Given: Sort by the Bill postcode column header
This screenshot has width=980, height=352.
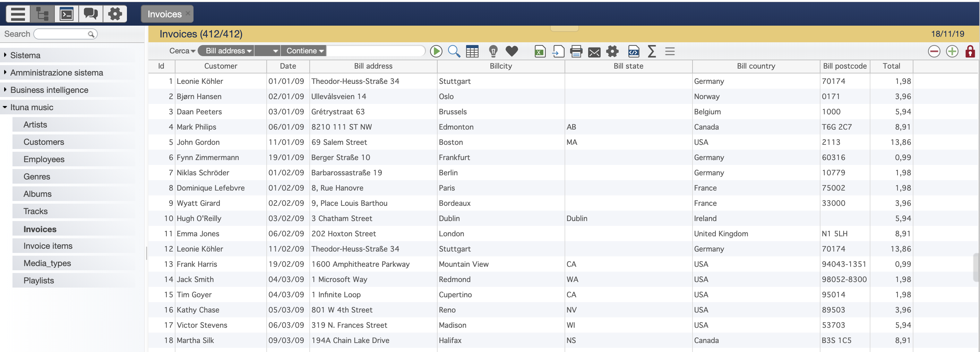Looking at the screenshot, I should tap(845, 66).
